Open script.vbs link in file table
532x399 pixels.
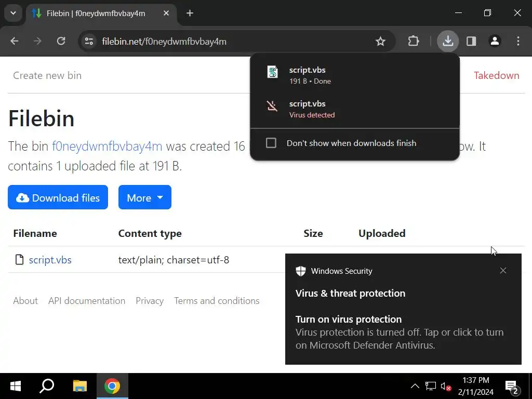tap(50, 260)
